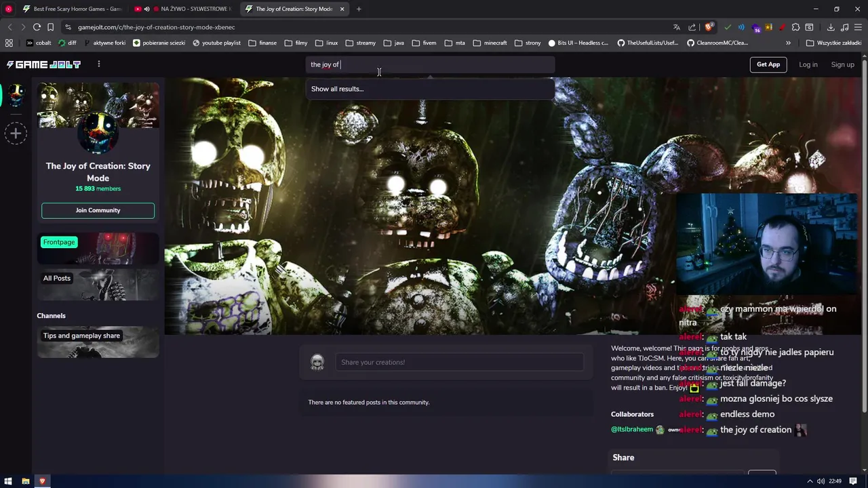The height and width of the screenshot is (488, 868).
Task: Show hidden system tray icons
Action: pyautogui.click(x=810, y=481)
